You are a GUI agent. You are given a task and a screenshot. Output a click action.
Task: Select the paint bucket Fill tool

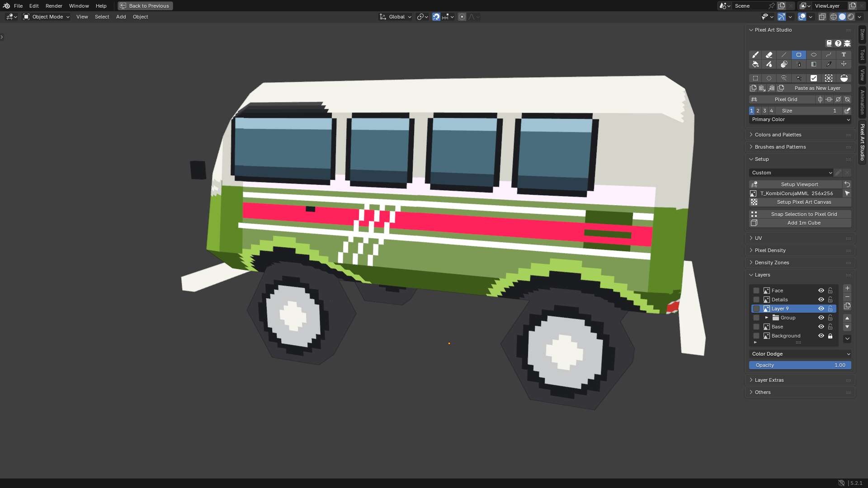point(755,64)
